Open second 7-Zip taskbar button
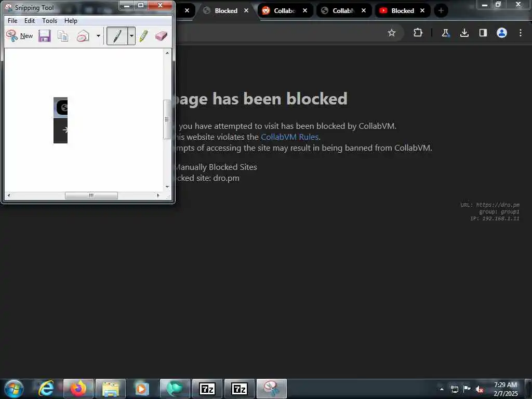This screenshot has width=532, height=399. [239, 389]
